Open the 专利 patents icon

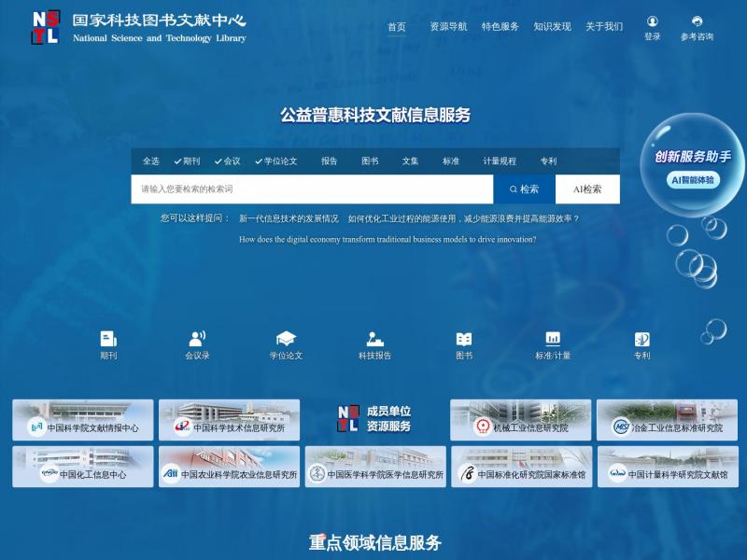point(642,339)
